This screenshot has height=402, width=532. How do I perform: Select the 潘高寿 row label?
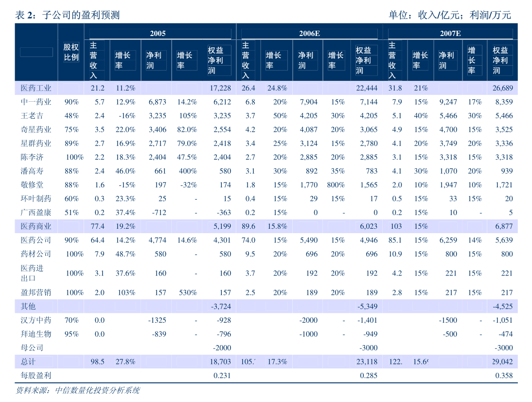(x=32, y=171)
